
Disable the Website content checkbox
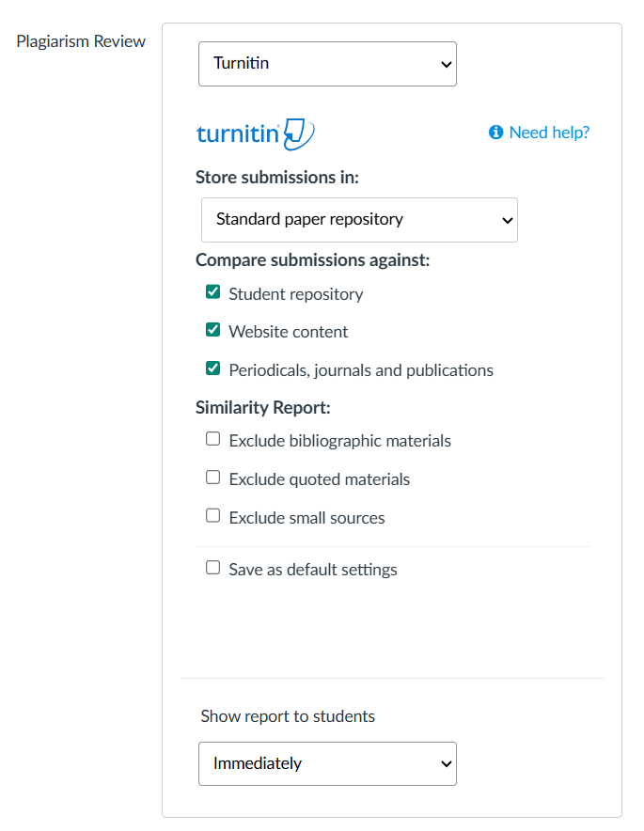click(x=212, y=330)
